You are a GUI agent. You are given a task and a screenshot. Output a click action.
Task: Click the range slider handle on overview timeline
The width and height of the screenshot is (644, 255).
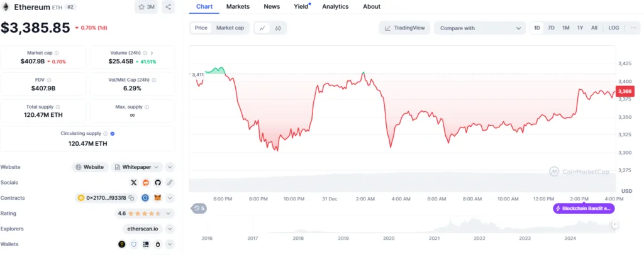(x=615, y=224)
